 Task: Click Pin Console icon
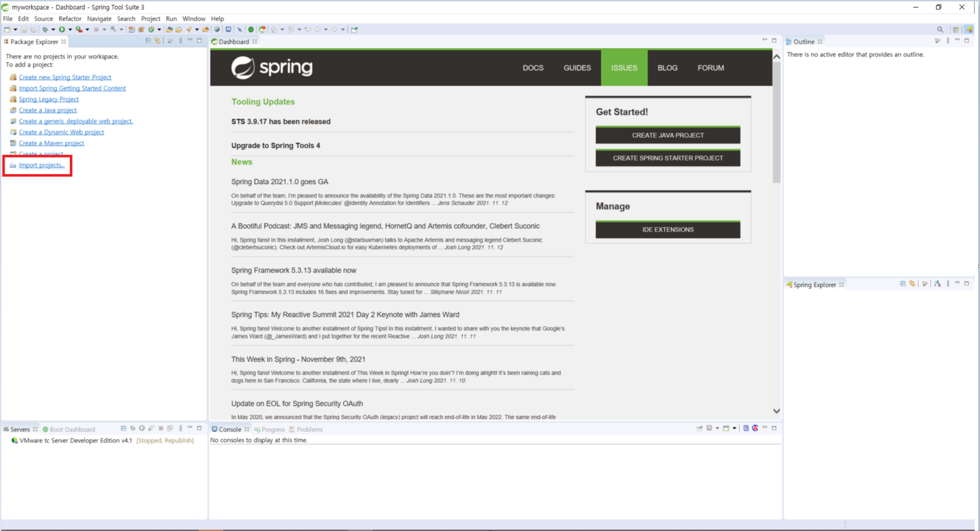699,428
